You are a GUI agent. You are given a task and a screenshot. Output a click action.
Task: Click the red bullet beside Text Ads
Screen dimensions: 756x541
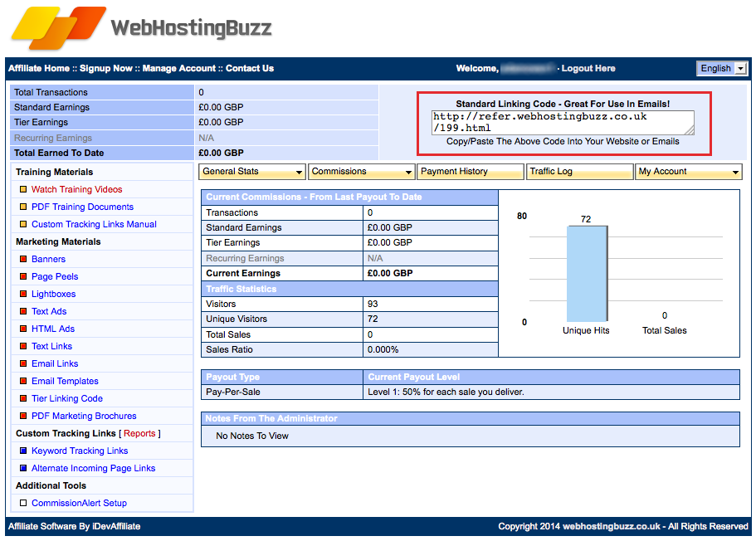click(23, 311)
